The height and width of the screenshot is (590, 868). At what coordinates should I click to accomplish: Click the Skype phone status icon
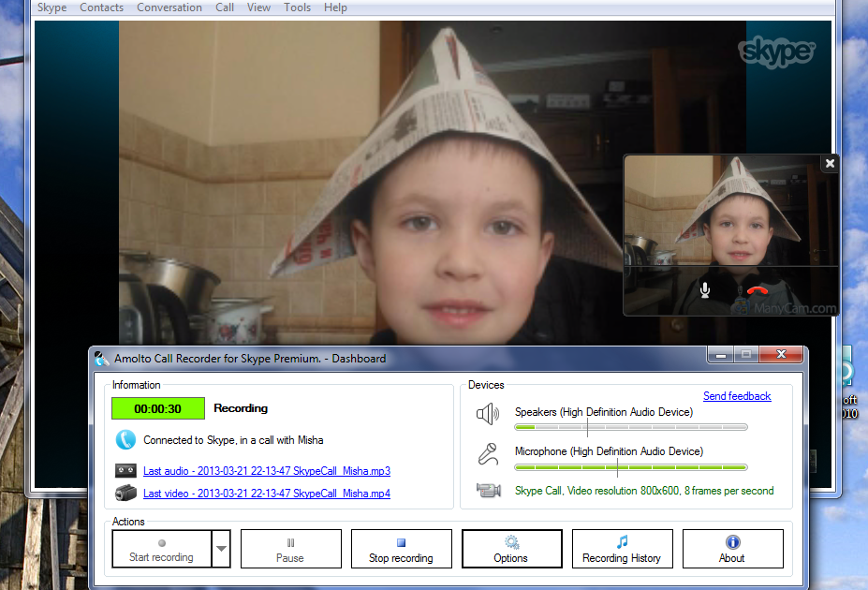[125, 440]
